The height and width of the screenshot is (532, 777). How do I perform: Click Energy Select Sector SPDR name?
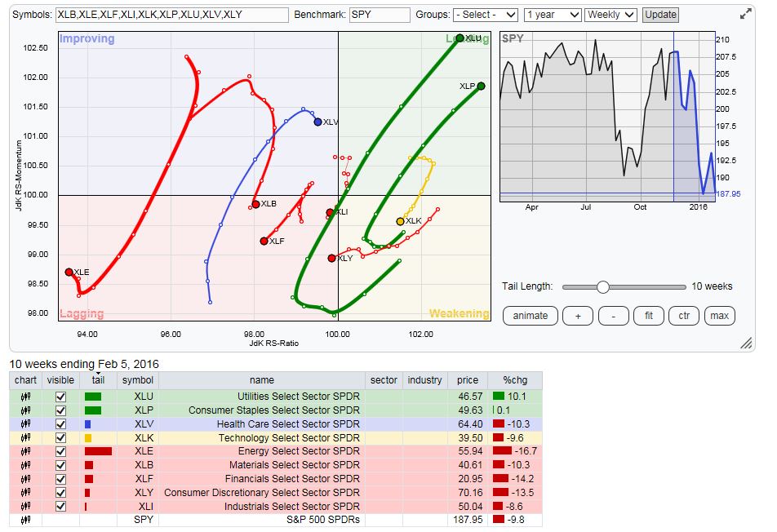299,451
